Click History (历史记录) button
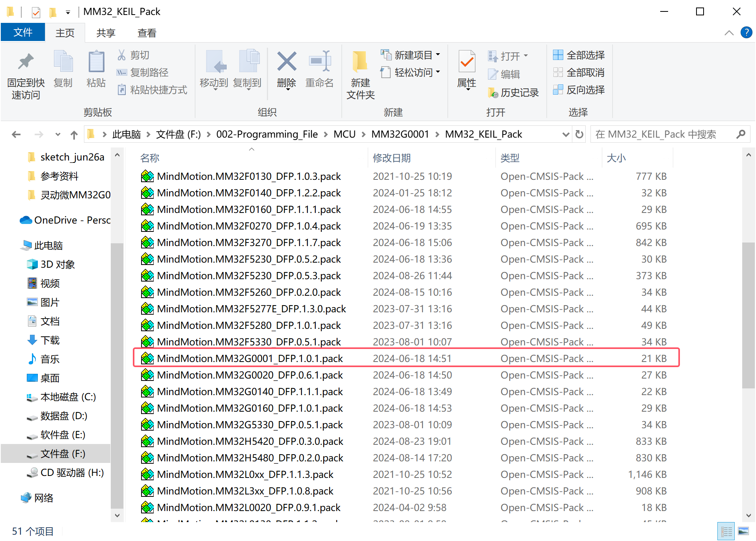Image resolution: width=756 pixels, height=541 pixels. tap(514, 93)
